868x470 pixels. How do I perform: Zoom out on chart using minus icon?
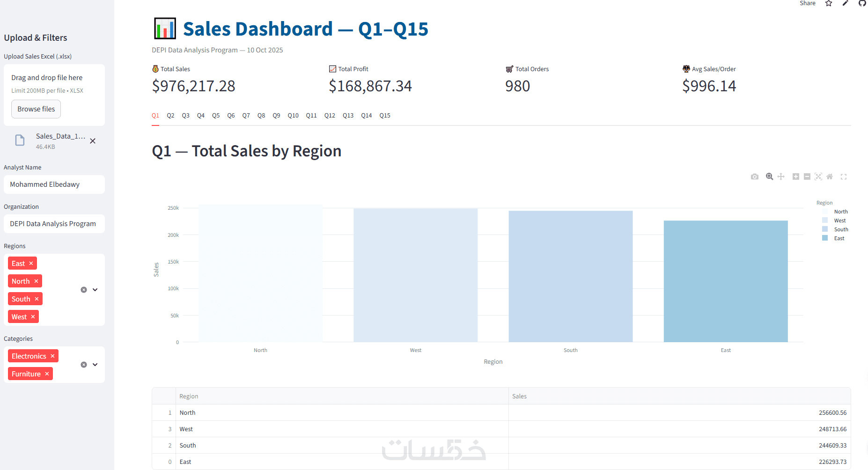coord(807,177)
